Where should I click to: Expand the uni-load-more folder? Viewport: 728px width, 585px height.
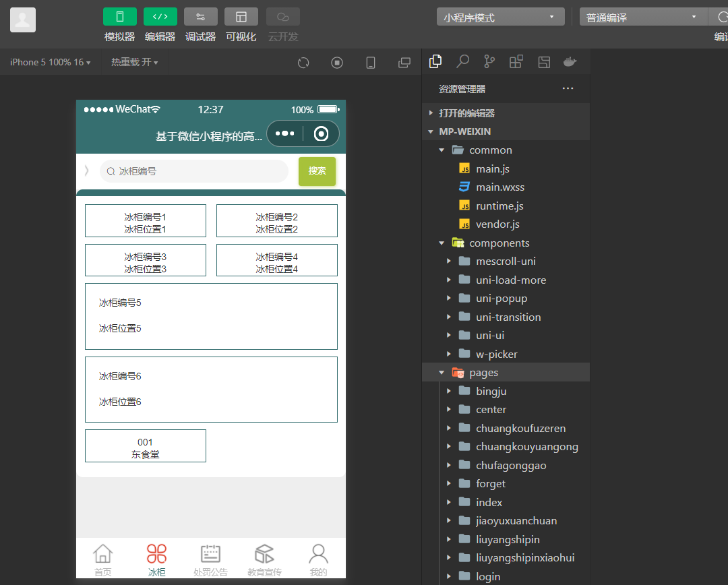[506, 280]
